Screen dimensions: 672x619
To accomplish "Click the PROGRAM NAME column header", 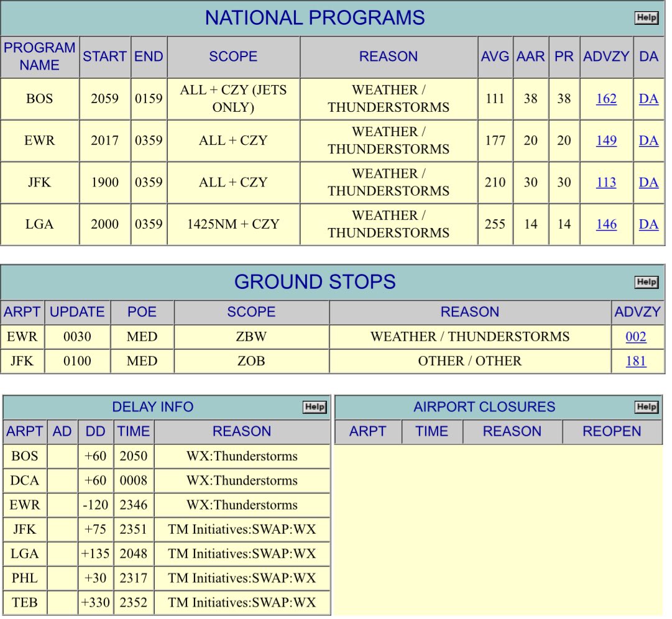I will (40, 57).
